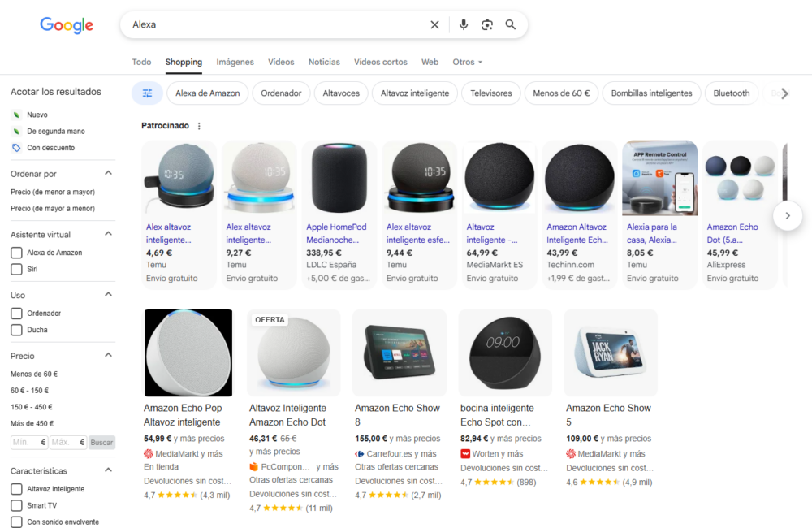This screenshot has height=528, width=812.
Task: Submit search using magnifying glass icon
Action: click(511, 24)
